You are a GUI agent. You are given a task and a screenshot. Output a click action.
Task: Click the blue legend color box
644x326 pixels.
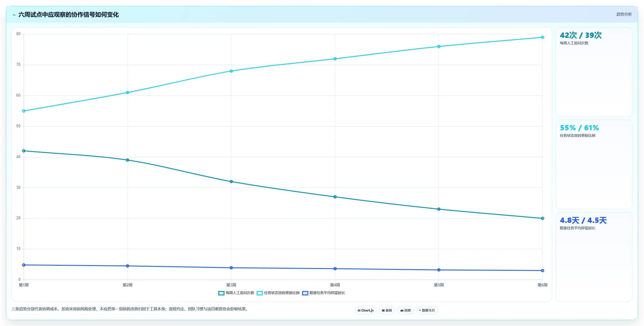[305, 293]
